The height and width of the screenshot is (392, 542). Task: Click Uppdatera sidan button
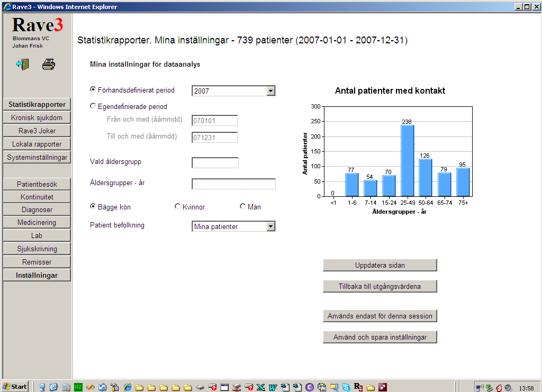(380, 265)
